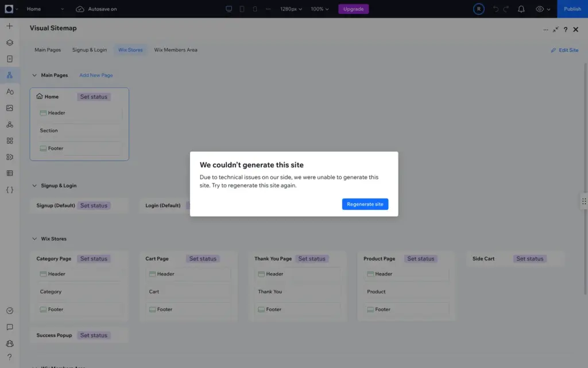Open the Pages panel icon in sidebar

coord(10,59)
